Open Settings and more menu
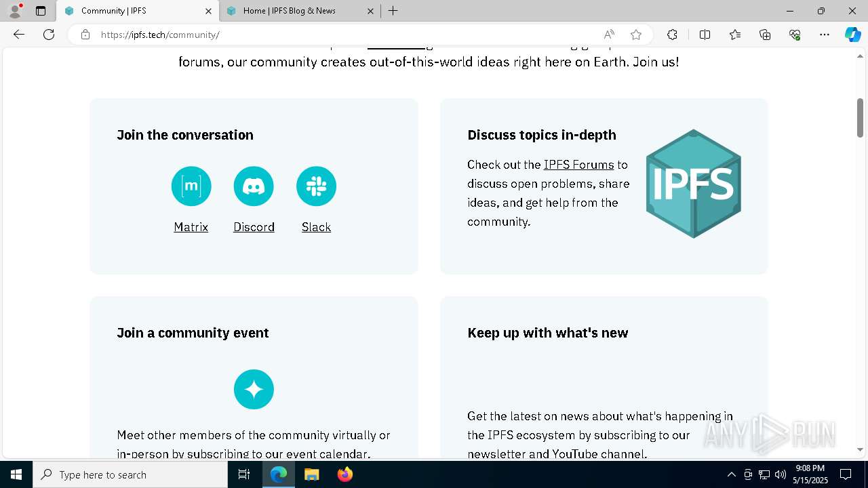Screen dimensions: 868x488 (825, 35)
